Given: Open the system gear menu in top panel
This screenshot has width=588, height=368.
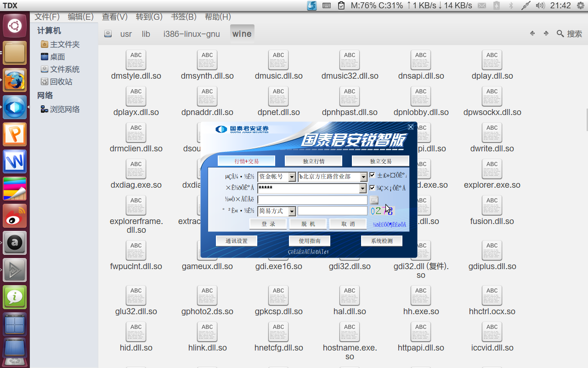Looking at the screenshot, I should tap(580, 6).
